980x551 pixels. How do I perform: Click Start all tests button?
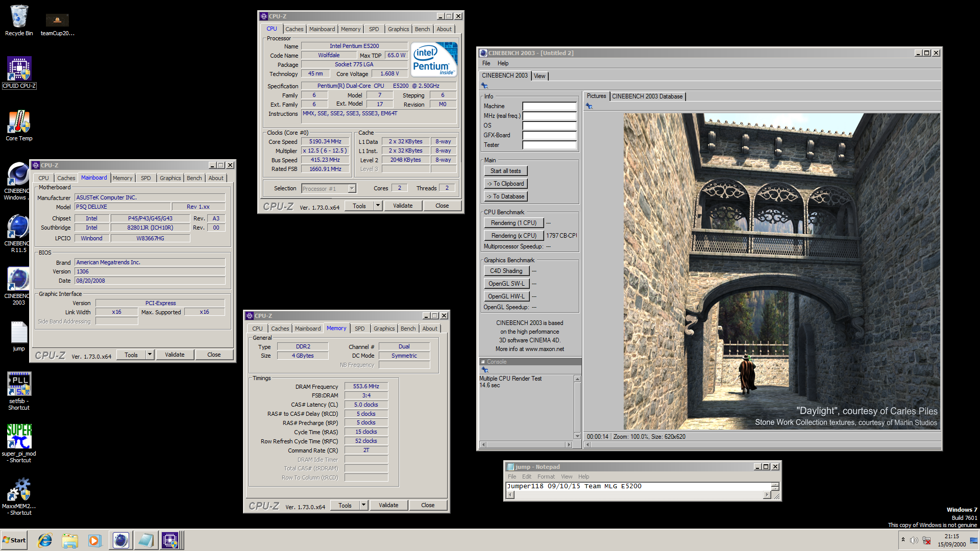[x=506, y=171]
